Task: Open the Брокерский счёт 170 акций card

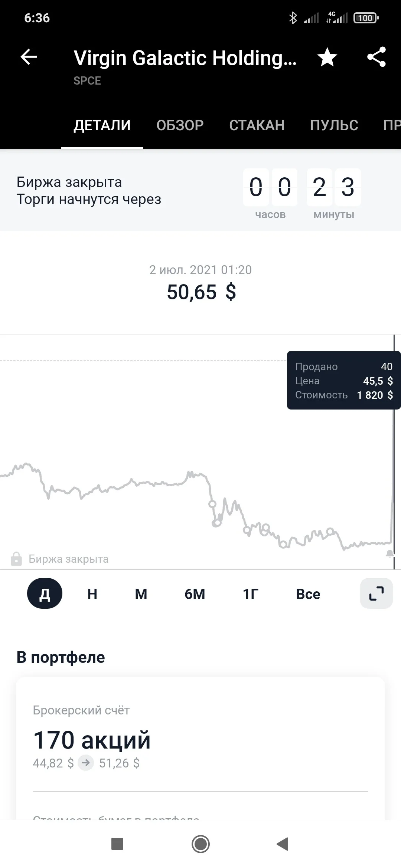Action: click(200, 747)
